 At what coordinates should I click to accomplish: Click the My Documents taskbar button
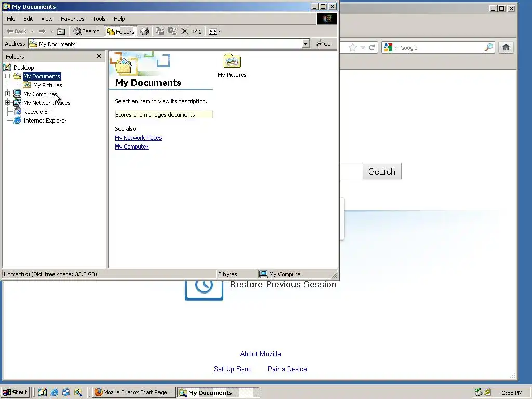click(219, 393)
